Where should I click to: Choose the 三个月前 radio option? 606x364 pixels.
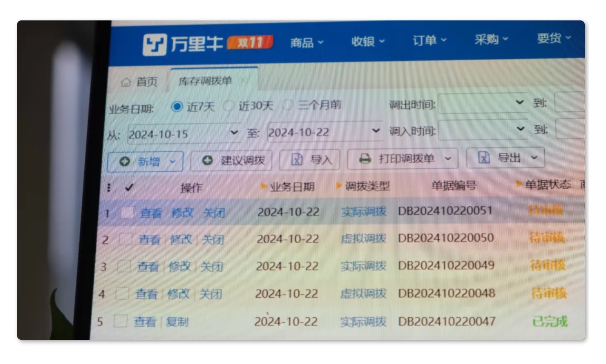[288, 105]
